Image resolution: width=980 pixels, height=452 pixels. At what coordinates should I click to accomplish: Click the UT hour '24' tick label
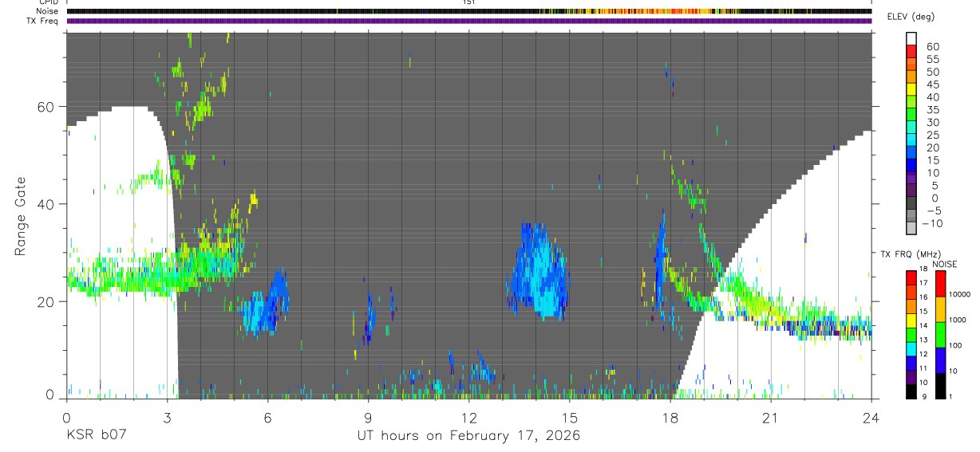(871, 417)
